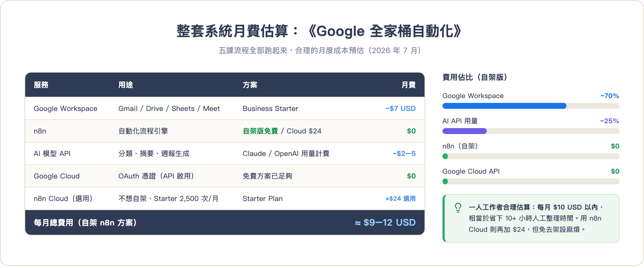Screen dimensions: 644x268
Task: Select the 'n8n Cloud（選用）' cell
Action: 64,199
